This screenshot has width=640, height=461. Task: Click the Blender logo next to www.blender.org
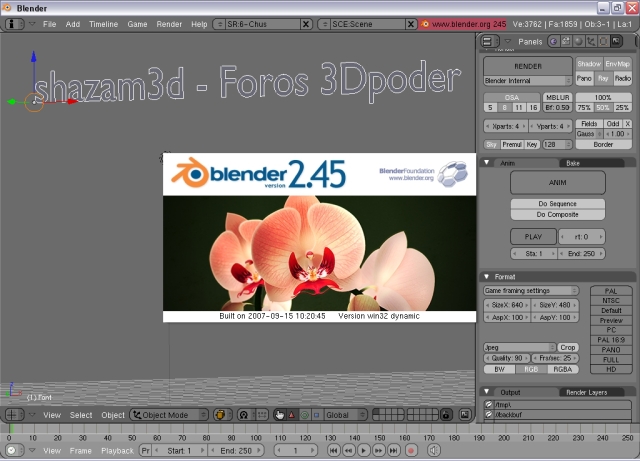[425, 24]
